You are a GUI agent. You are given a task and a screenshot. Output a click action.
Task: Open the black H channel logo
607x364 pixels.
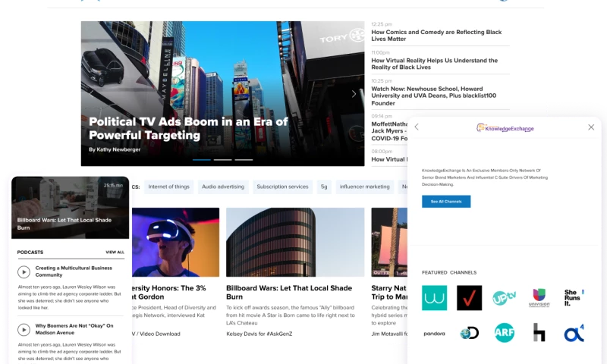point(539,333)
